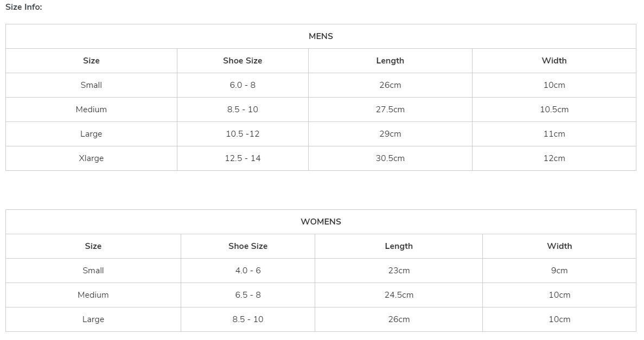644x340 pixels.
Task: Click the 12cm width cell
Action: point(554,158)
